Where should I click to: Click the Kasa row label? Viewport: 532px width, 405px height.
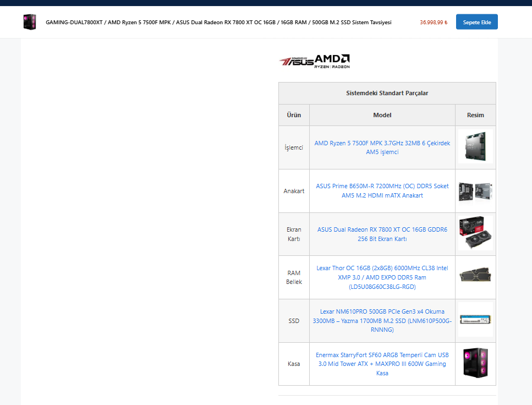pos(294,364)
